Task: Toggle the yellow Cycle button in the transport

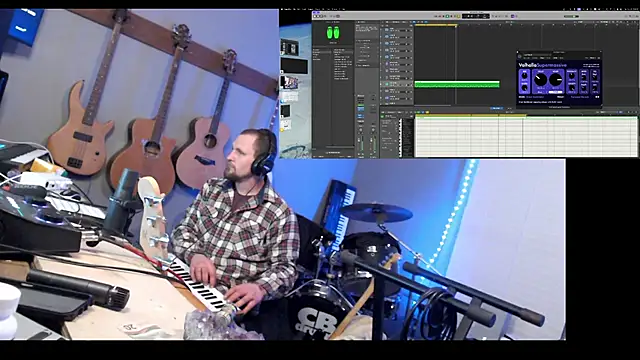Action: tap(458, 16)
